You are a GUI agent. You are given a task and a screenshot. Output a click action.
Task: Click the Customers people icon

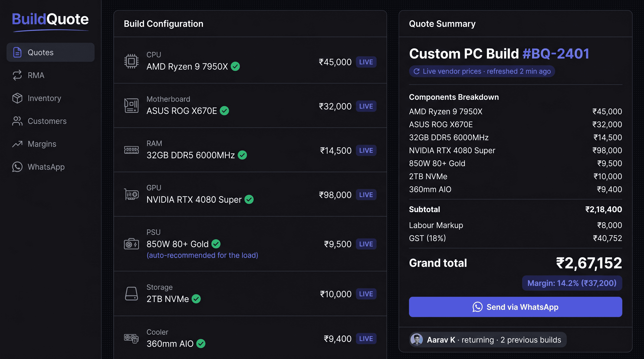[x=17, y=121]
